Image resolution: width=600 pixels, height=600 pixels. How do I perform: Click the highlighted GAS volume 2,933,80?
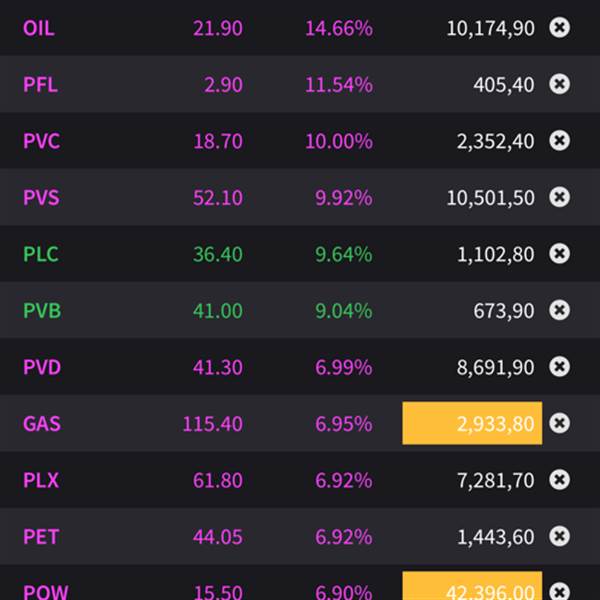point(472,424)
